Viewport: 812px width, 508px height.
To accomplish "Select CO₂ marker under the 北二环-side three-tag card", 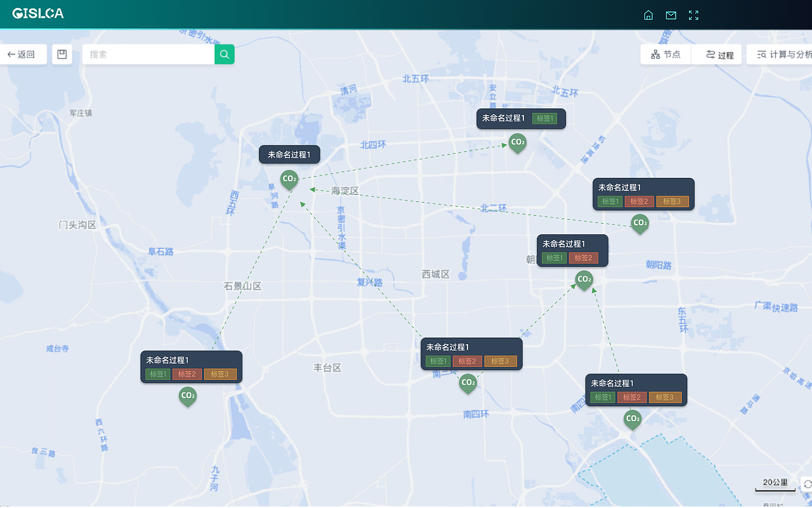I will [x=639, y=224].
